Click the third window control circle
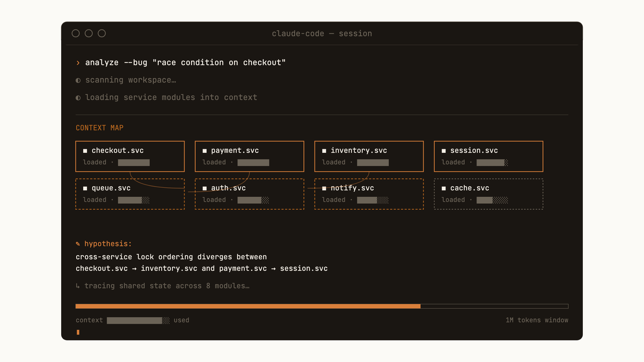This screenshot has width=644, height=362. click(x=101, y=33)
